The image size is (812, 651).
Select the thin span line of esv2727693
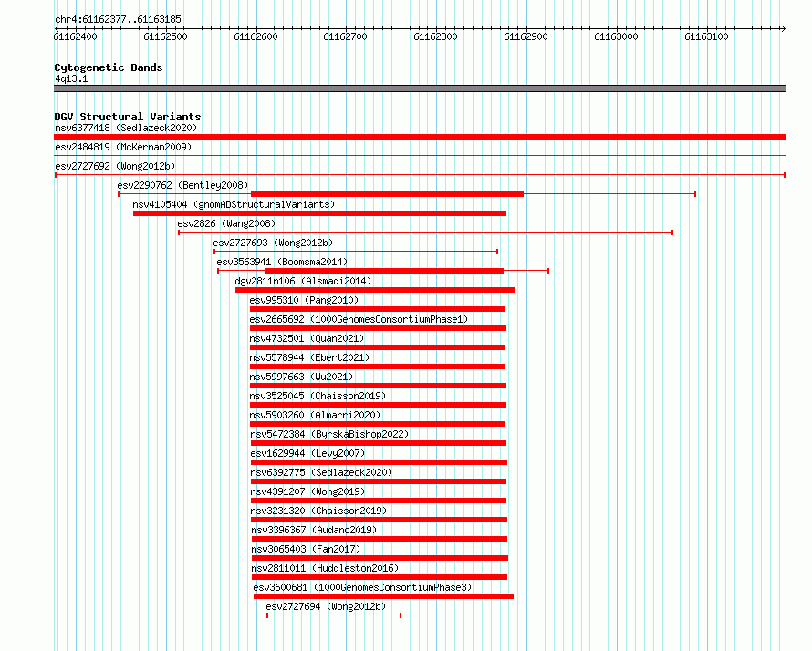(356, 252)
